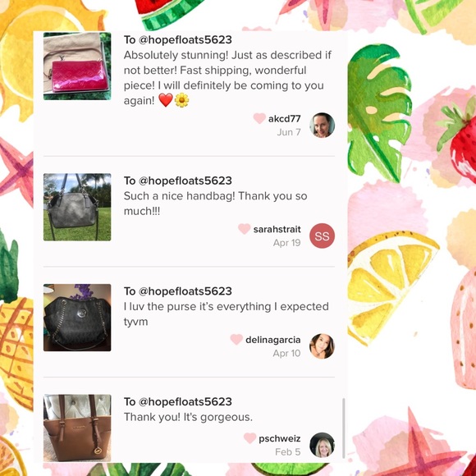Open pschweiz's profile avatar
The width and height of the screenshot is (476, 476).
(x=322, y=445)
